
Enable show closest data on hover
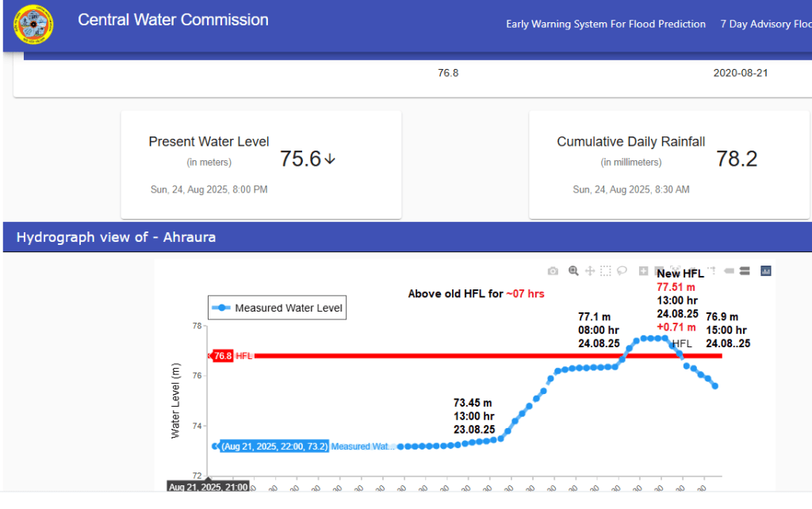(730, 271)
